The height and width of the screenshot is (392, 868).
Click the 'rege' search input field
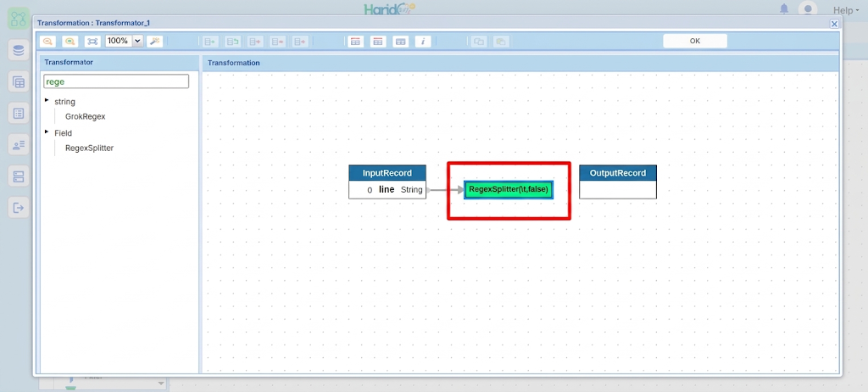pos(116,81)
